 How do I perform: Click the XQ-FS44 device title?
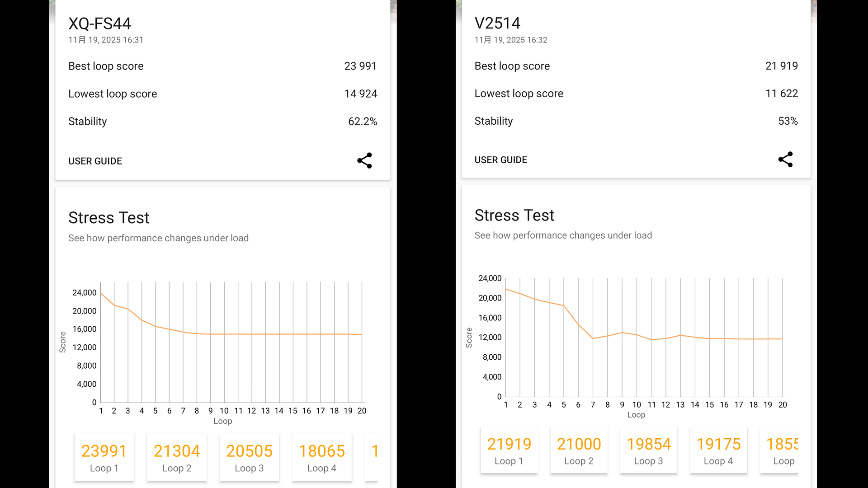tap(99, 23)
